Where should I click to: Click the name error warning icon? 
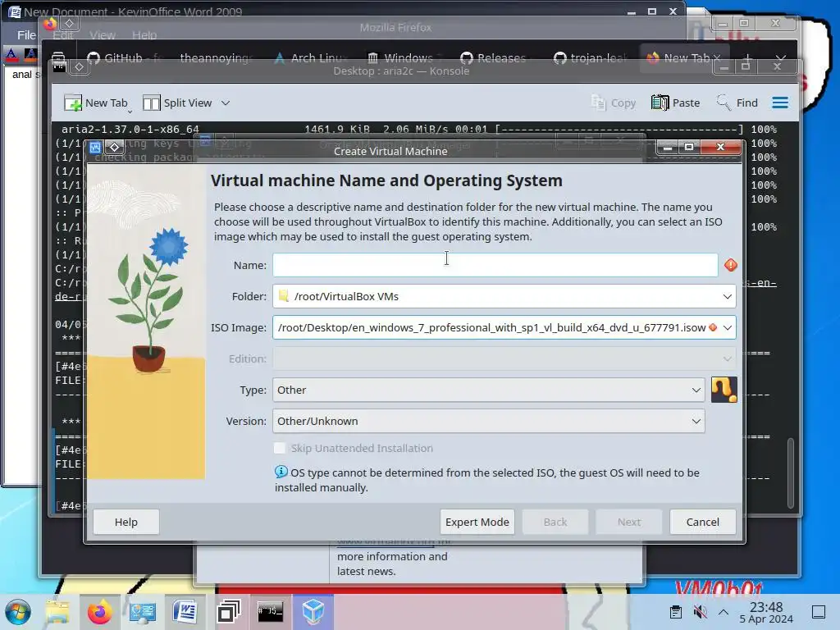coord(730,265)
